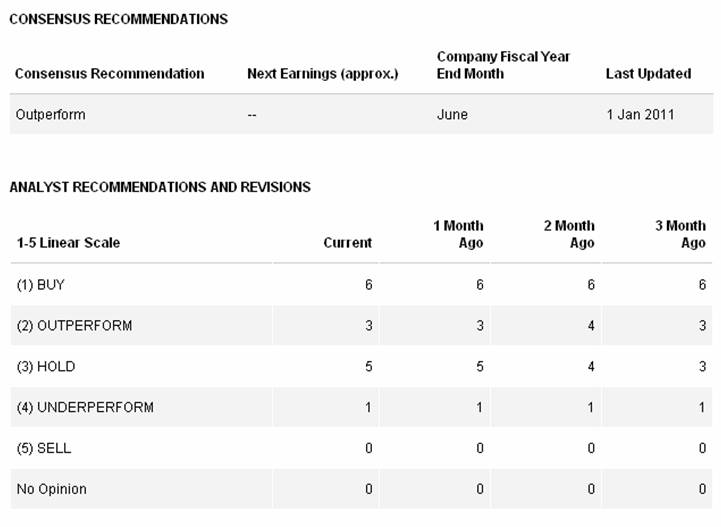721x527 pixels.
Task: Select the No Opinion row label
Action: (x=52, y=489)
